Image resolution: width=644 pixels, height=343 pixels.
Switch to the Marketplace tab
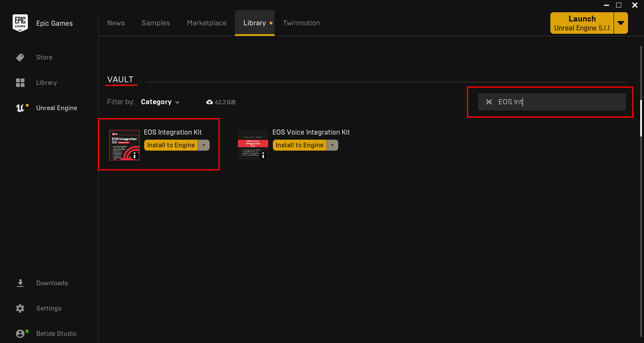[x=207, y=23]
